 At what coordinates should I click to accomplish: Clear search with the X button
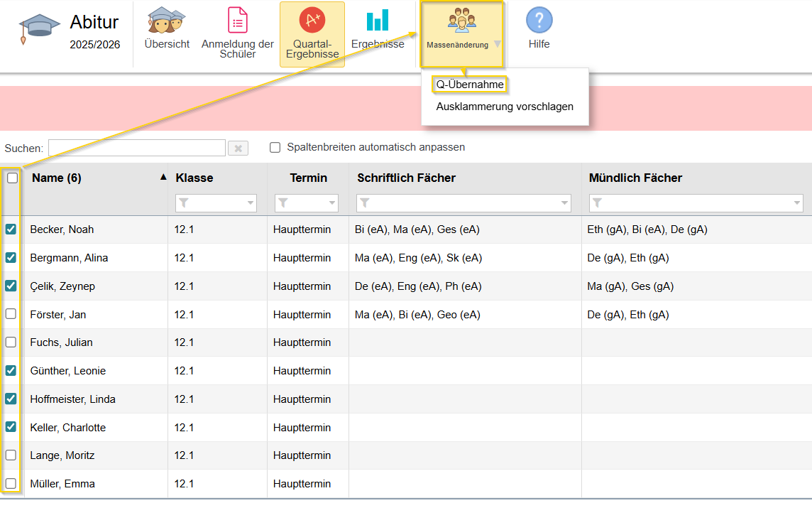coord(238,148)
